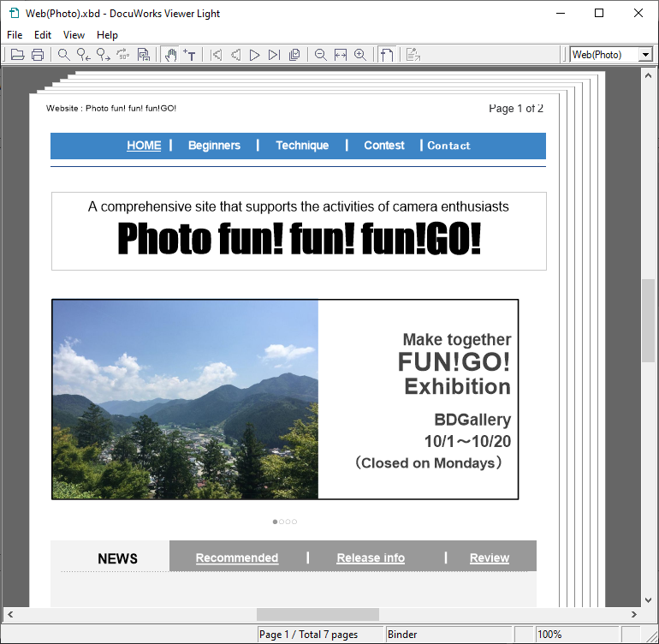This screenshot has height=644, width=659.
Task: Maximize the DocuWorks Viewer window
Action: [x=599, y=13]
